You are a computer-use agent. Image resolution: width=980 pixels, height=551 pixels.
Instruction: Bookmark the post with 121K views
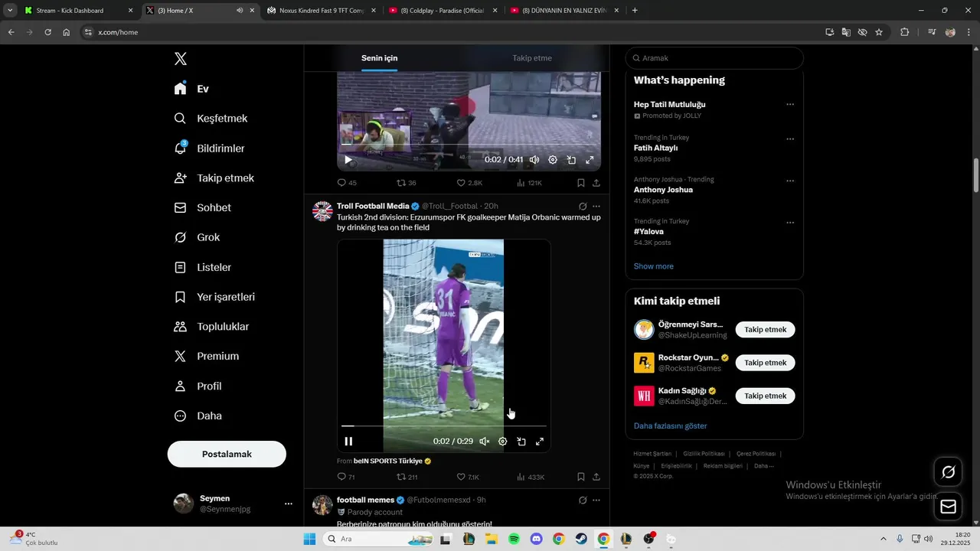coord(581,183)
